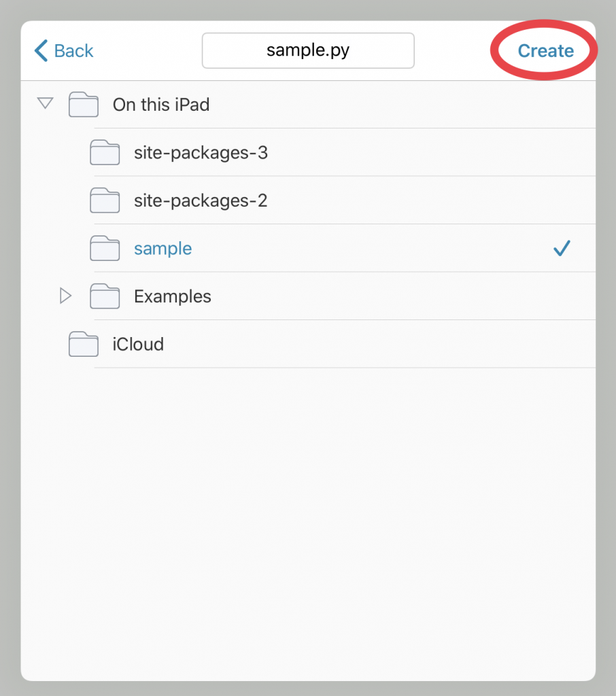The image size is (616, 696).
Task: Click the sample folder icon
Action: tap(105, 248)
